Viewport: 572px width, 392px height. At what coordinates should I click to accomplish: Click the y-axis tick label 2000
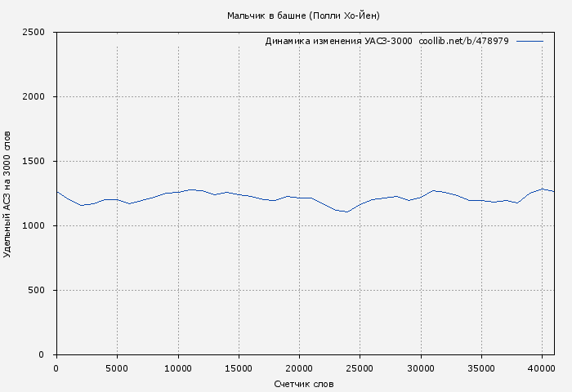pyautogui.click(x=33, y=97)
